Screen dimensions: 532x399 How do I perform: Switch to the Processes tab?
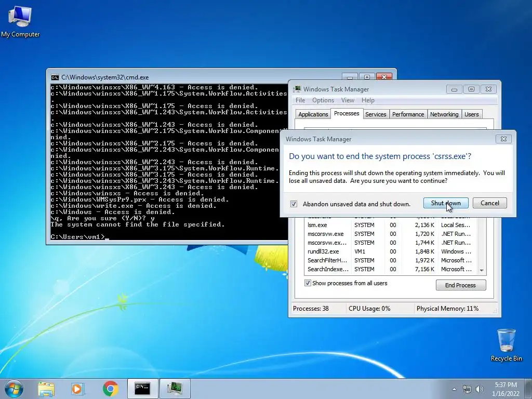347,113
